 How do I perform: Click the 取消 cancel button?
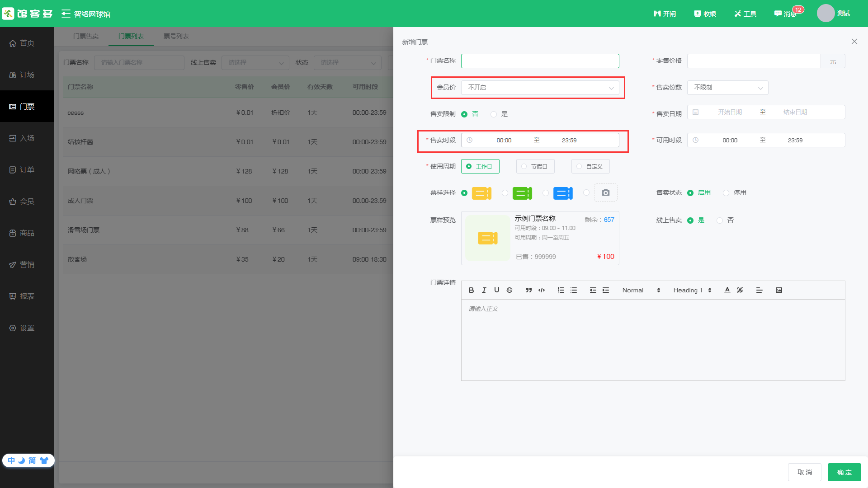coord(804,472)
